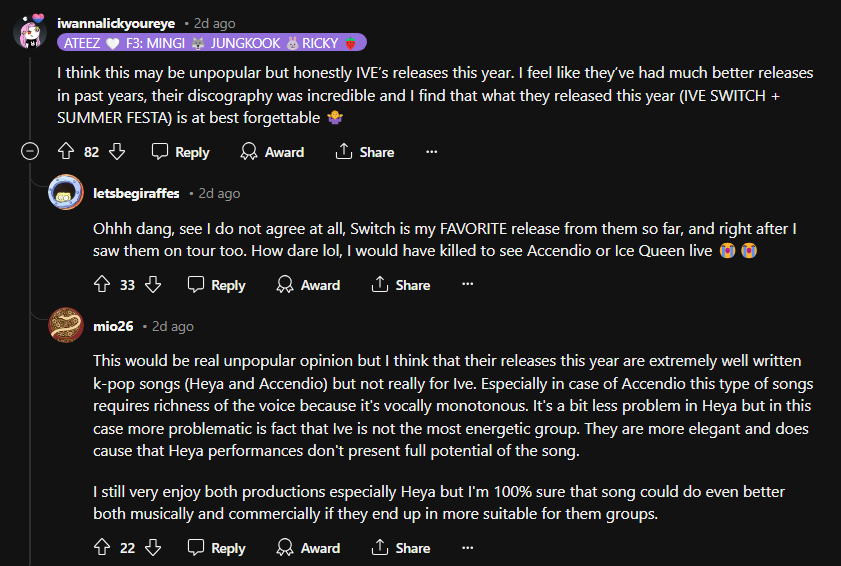Collapse the iwannalickyoureye comment thread
The width and height of the screenshot is (841, 566).
30,152
